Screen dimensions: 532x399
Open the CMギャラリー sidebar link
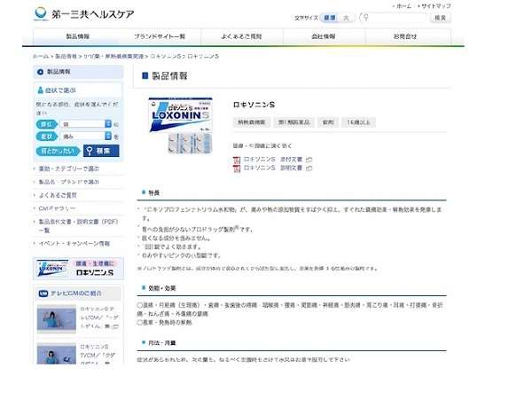click(57, 208)
